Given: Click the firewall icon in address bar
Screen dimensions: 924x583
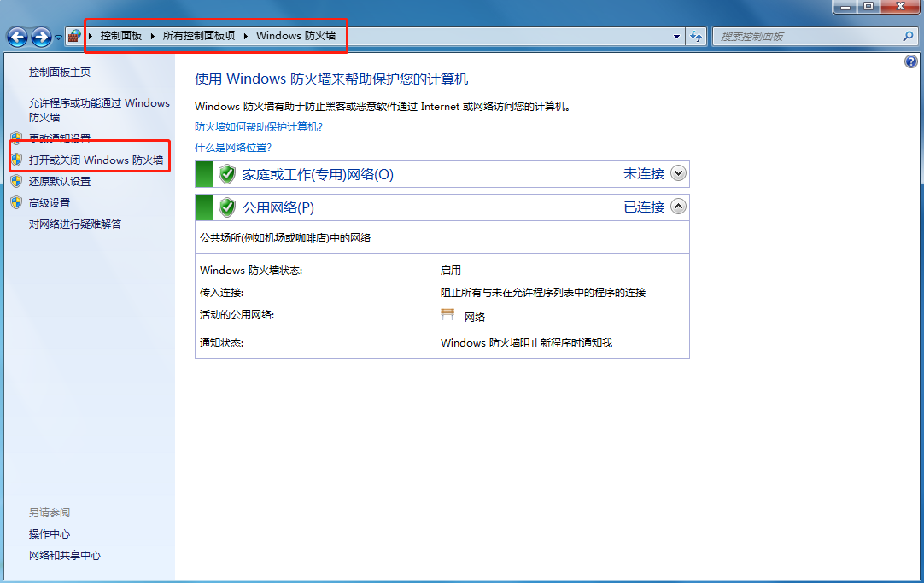Looking at the screenshot, I should coord(74,37).
